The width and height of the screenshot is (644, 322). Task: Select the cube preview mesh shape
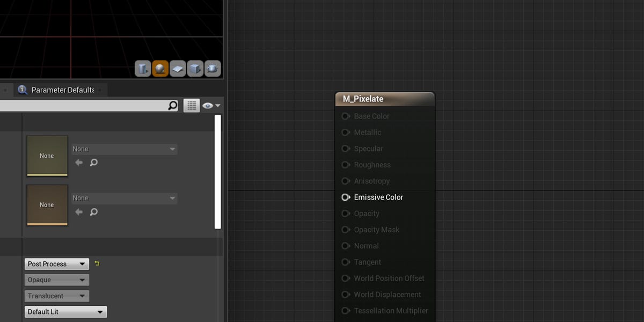(195, 69)
